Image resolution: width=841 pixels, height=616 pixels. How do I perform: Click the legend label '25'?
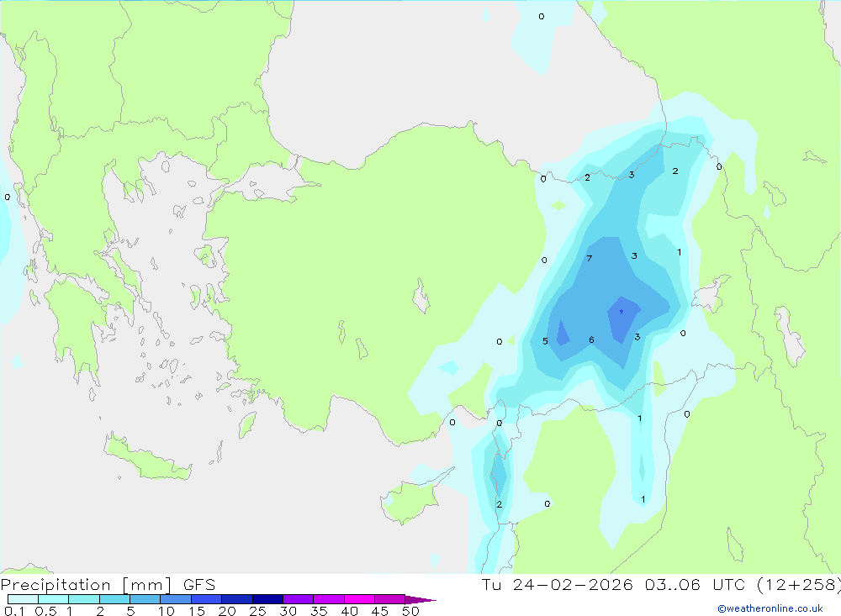[x=258, y=611]
